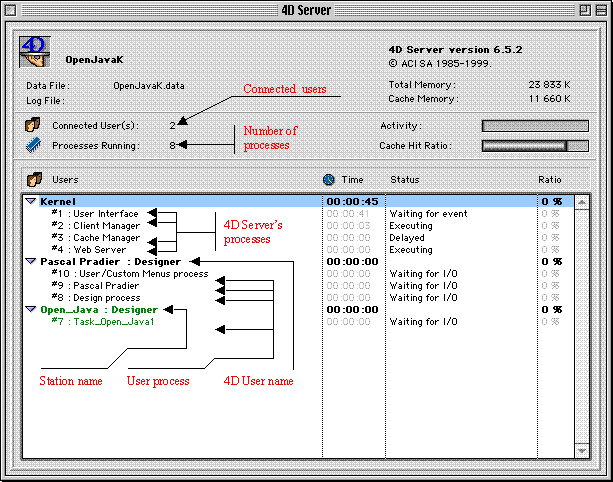Click the 4D Server application logo icon
The width and height of the screenshot is (613, 482).
click(x=35, y=51)
